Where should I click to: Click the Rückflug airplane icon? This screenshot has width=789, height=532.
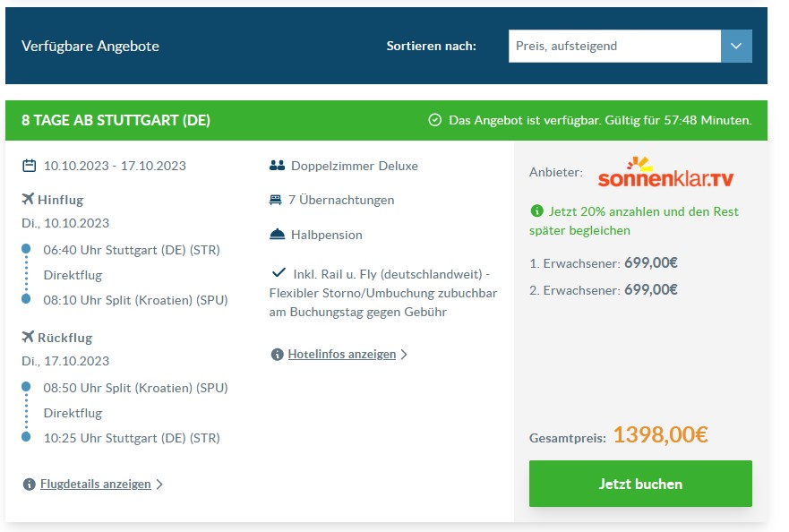coord(28,337)
